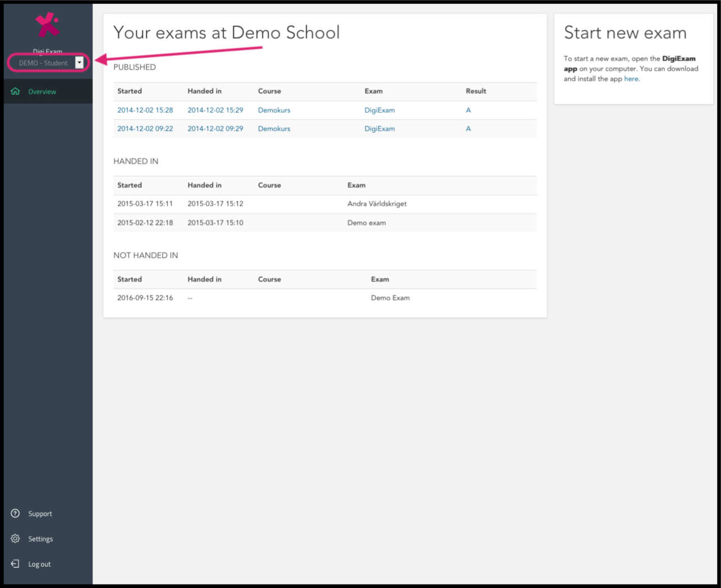Open handed in date 2014-12-02 09:29
This screenshot has width=721, height=588.
click(215, 128)
